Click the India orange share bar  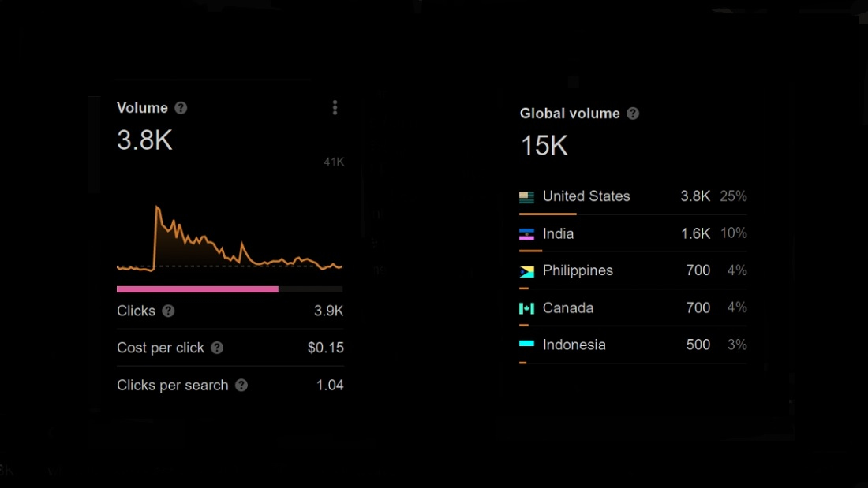(x=530, y=251)
